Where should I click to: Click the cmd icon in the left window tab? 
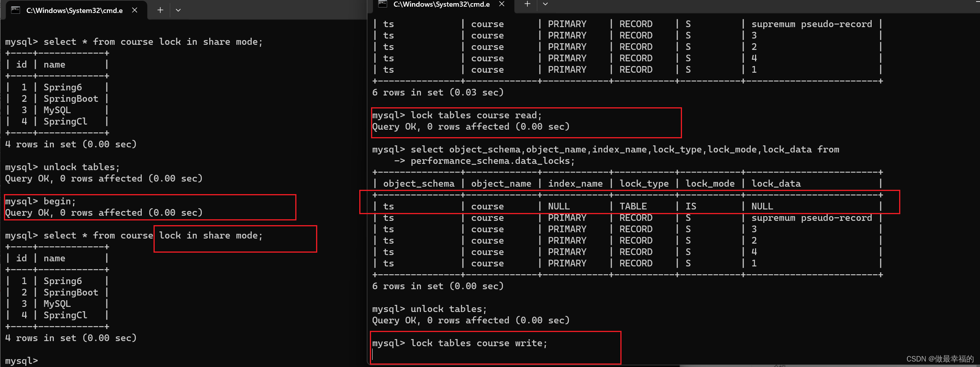(16, 10)
